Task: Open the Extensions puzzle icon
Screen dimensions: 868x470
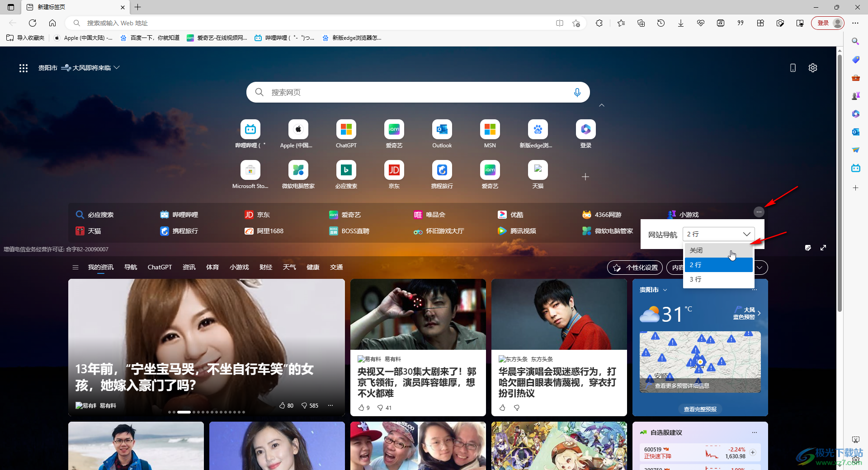Action: pyautogui.click(x=599, y=23)
